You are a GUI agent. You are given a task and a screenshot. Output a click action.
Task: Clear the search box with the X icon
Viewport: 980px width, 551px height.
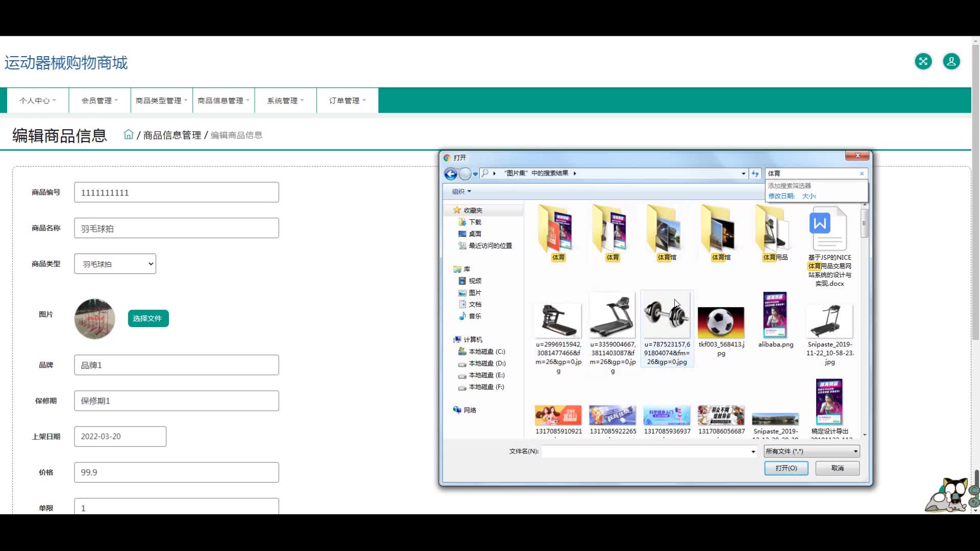pos(862,173)
